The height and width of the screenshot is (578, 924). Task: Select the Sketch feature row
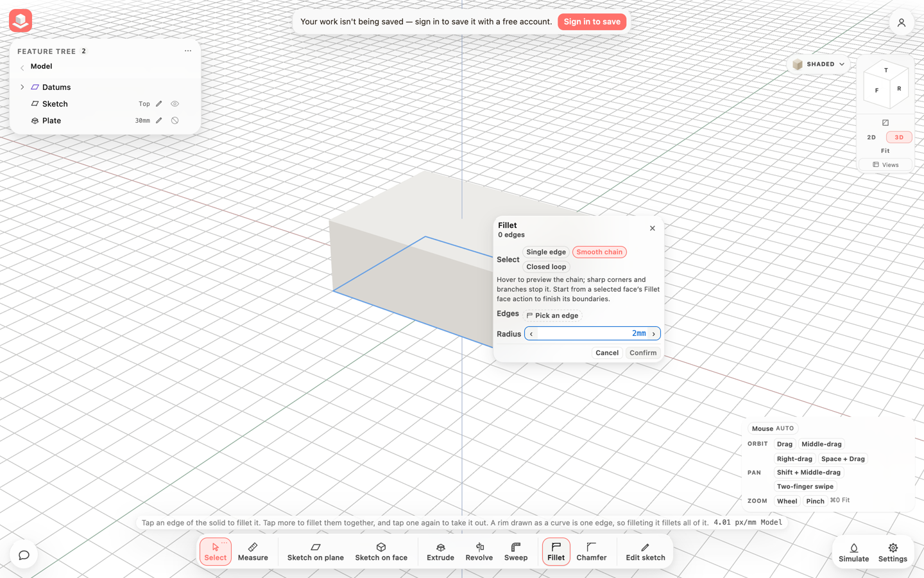pos(105,104)
